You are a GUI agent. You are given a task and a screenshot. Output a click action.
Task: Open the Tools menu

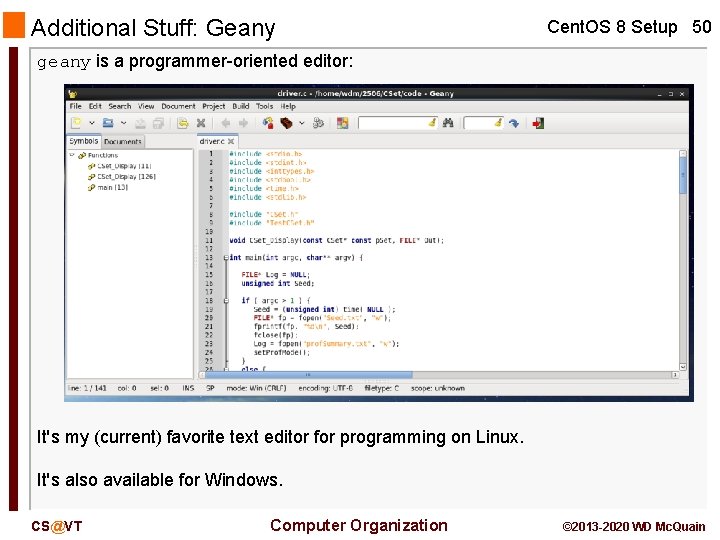(x=264, y=106)
